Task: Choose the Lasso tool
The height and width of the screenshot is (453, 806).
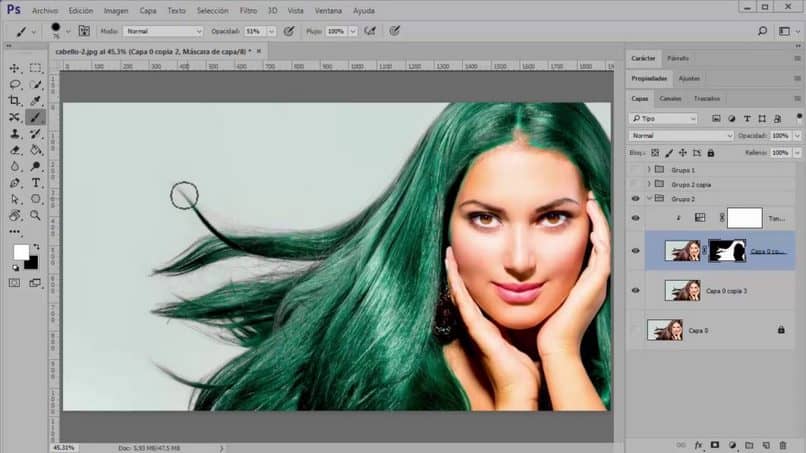Action: pos(15,85)
